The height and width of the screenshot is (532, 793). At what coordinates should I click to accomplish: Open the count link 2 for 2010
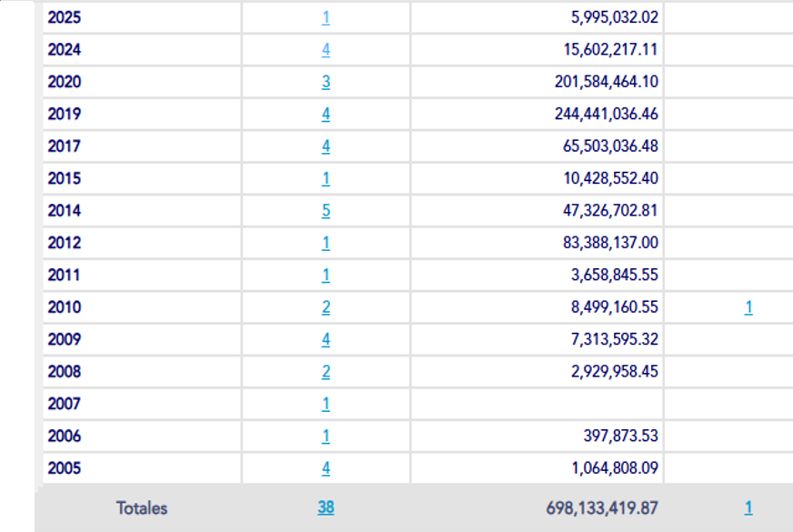click(x=326, y=307)
